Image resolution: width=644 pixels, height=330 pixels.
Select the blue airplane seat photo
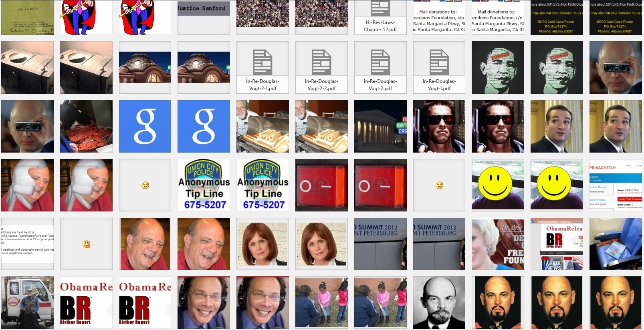(616, 244)
